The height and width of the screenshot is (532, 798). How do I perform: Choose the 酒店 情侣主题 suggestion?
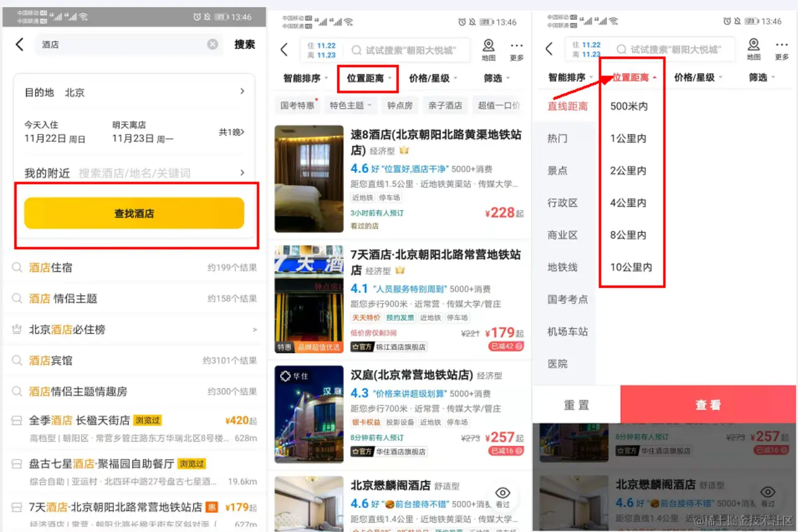[134, 299]
